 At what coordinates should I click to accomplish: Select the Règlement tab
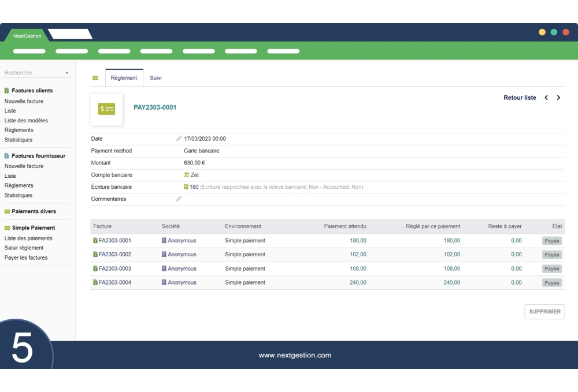tap(124, 78)
